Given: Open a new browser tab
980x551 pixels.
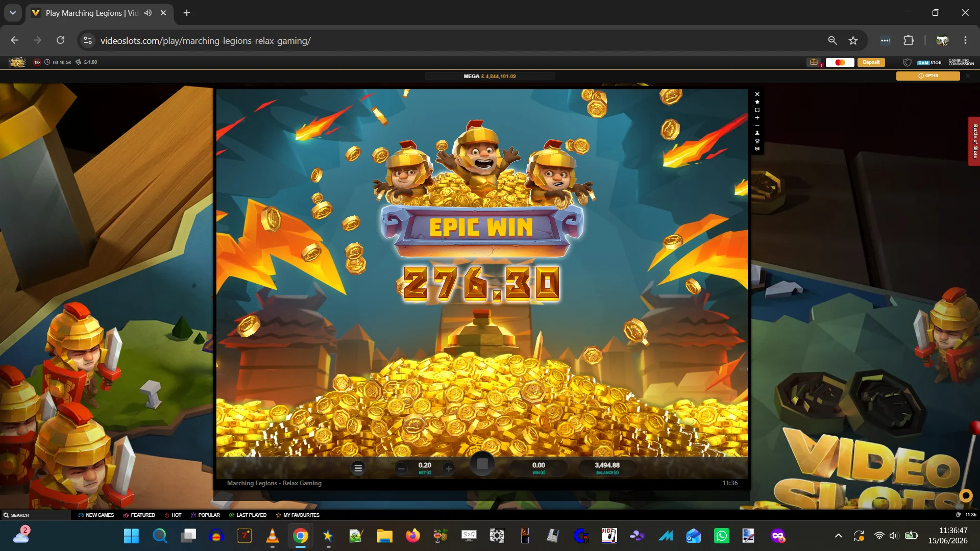Looking at the screenshot, I should [x=187, y=13].
